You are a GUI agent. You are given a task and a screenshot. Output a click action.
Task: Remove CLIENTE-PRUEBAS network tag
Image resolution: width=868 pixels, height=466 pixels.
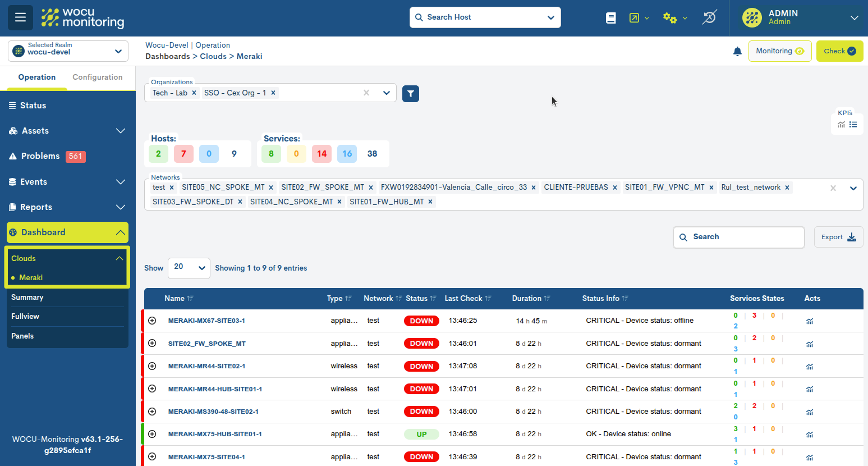[x=615, y=188]
